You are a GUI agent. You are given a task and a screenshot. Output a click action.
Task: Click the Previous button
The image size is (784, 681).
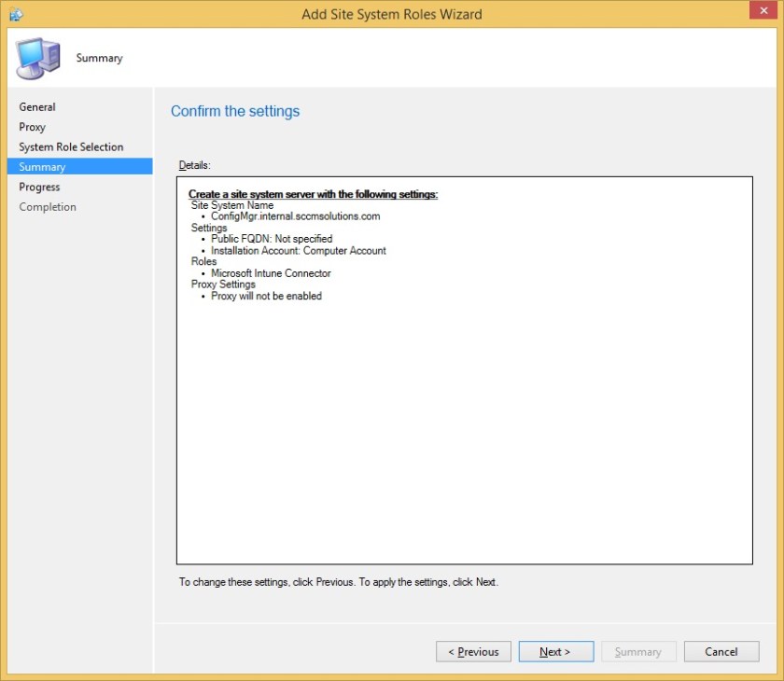click(x=473, y=651)
